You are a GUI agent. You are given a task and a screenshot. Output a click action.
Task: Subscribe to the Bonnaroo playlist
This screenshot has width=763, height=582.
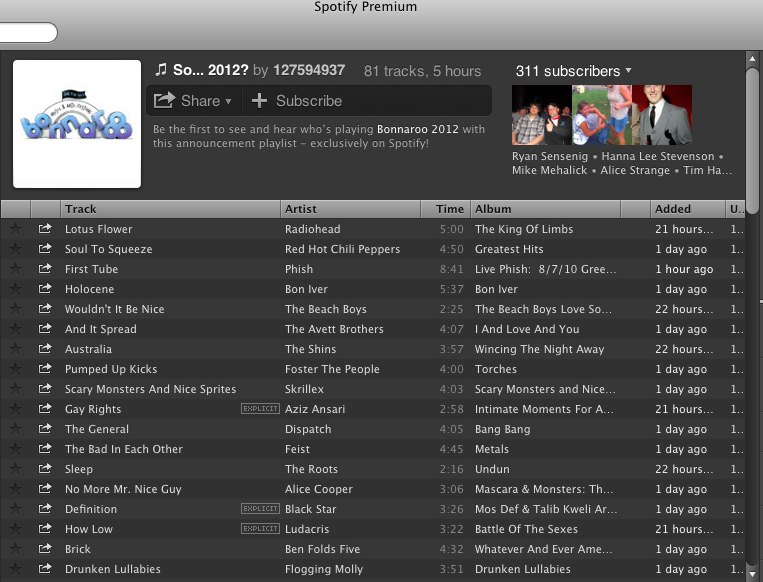click(296, 101)
